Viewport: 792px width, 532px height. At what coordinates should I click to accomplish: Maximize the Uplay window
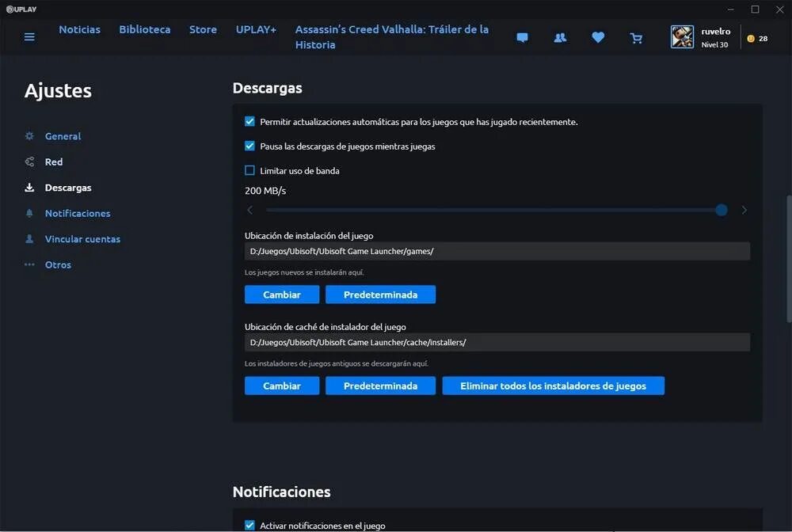pos(755,9)
